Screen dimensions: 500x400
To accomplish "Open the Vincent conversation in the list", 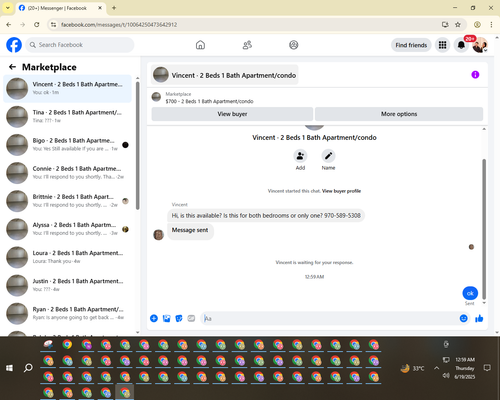I will coord(67,89).
